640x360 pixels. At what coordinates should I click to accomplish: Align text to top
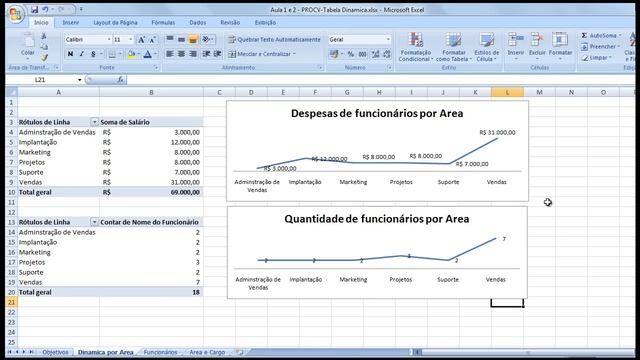(x=170, y=39)
